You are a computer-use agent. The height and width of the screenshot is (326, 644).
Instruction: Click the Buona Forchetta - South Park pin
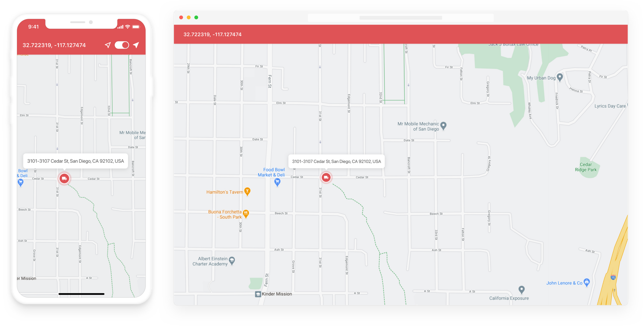[x=246, y=213]
